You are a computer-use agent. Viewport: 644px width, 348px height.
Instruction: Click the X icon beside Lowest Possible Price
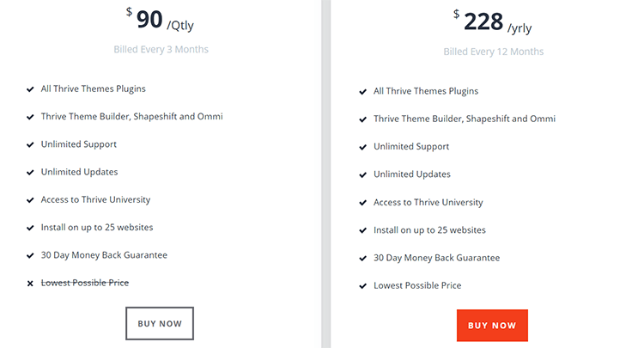pos(30,284)
